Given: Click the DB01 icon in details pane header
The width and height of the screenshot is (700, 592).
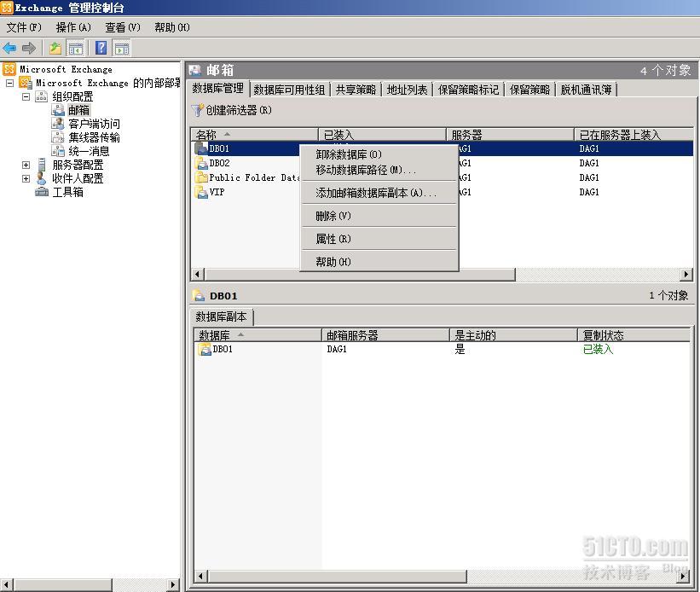Looking at the screenshot, I should [x=198, y=295].
